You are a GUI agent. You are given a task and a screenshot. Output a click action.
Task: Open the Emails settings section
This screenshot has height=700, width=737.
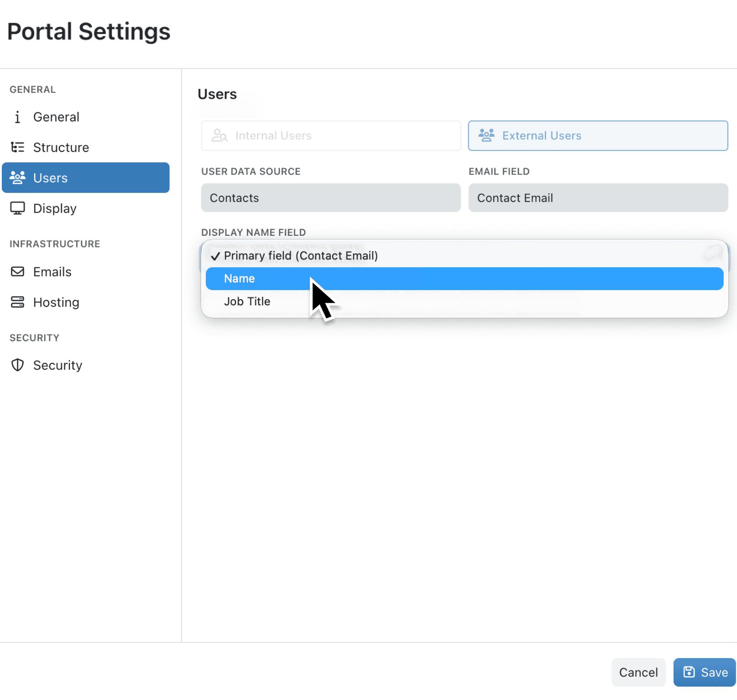point(52,272)
